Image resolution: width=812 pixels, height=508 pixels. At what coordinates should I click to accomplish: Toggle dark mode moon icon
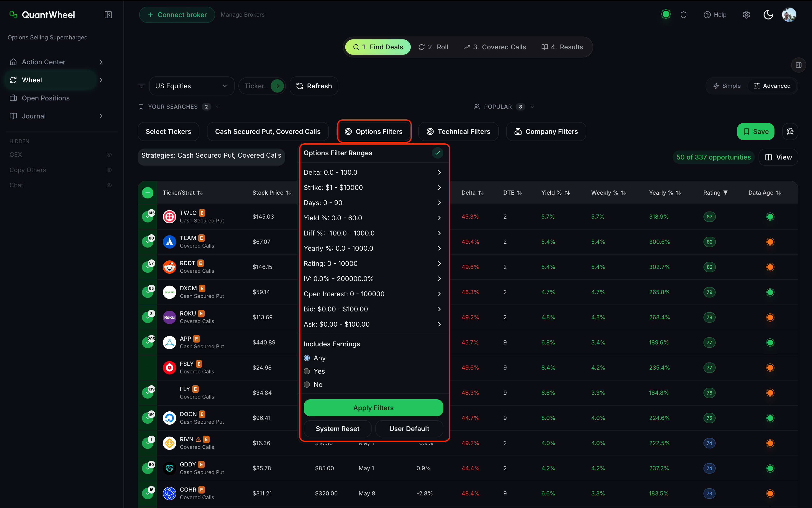768,15
